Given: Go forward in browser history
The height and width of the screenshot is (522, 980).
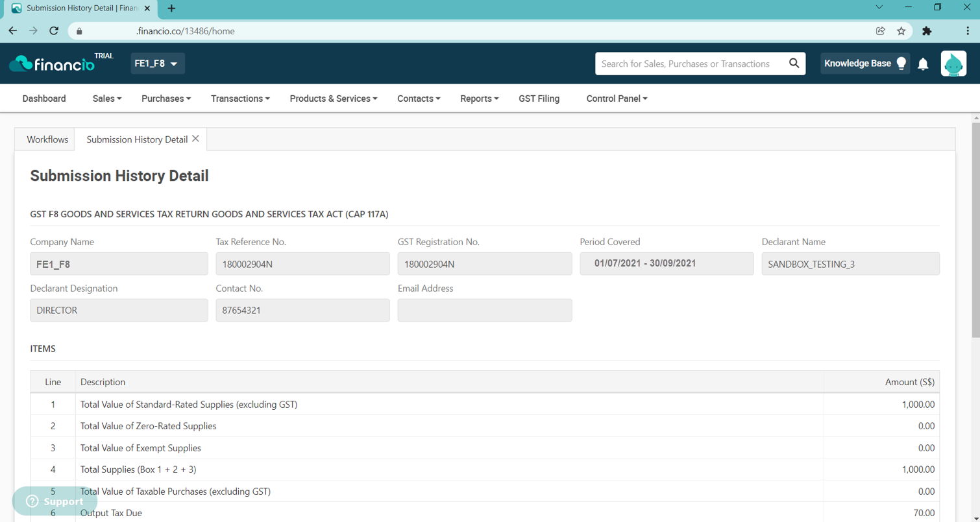Looking at the screenshot, I should coord(34,30).
